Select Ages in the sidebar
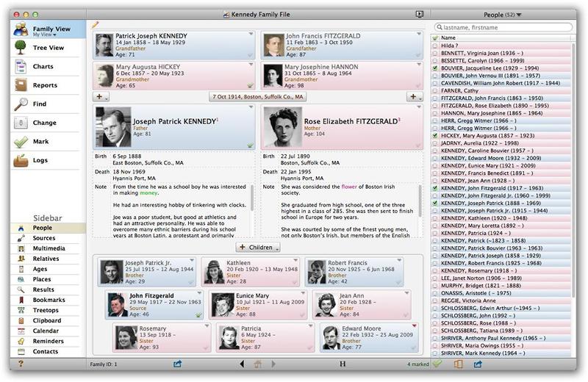 [x=40, y=269]
